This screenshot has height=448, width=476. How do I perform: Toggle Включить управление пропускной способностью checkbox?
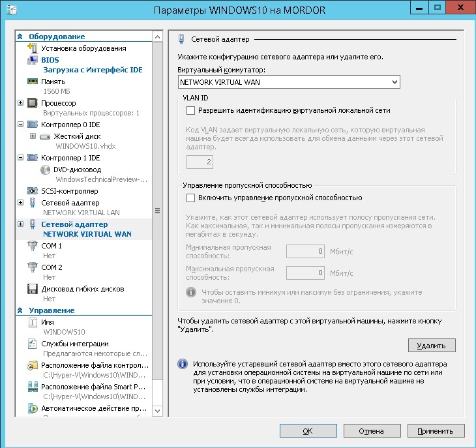pos(191,198)
